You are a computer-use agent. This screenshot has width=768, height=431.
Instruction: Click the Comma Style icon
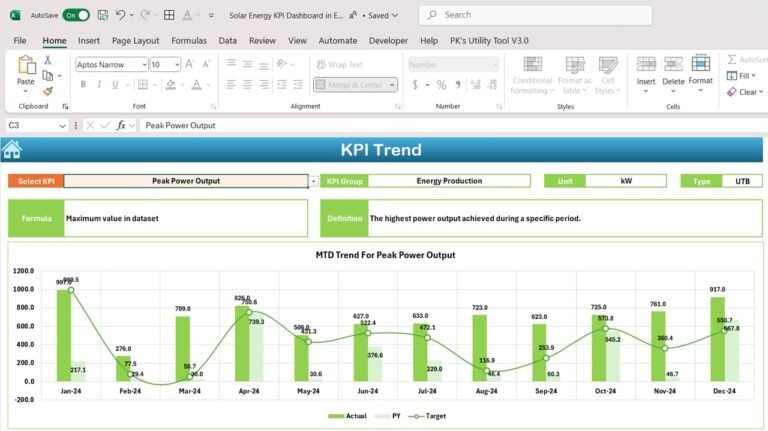click(x=458, y=85)
